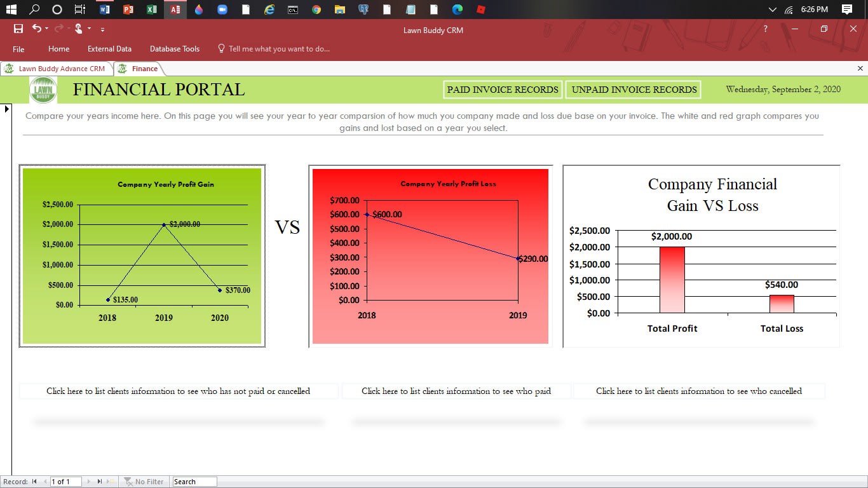
Task: Click the $600.00 data label in loss chart
Action: [387, 214]
